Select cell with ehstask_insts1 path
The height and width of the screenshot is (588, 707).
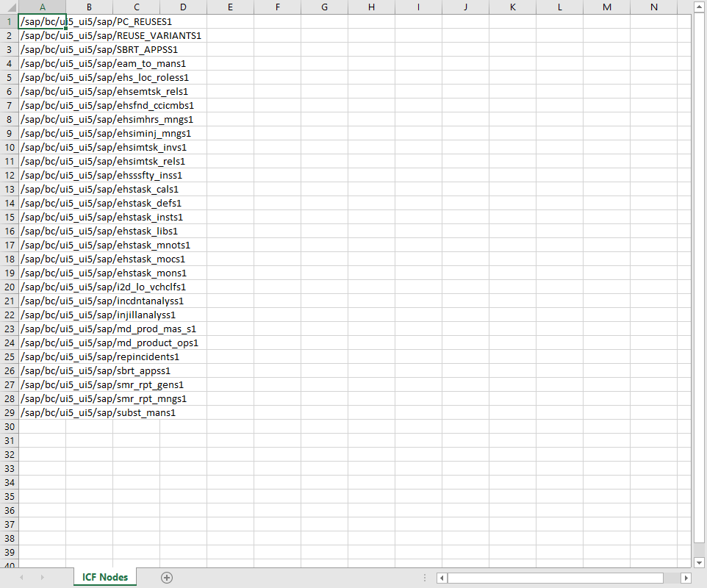tap(43, 218)
